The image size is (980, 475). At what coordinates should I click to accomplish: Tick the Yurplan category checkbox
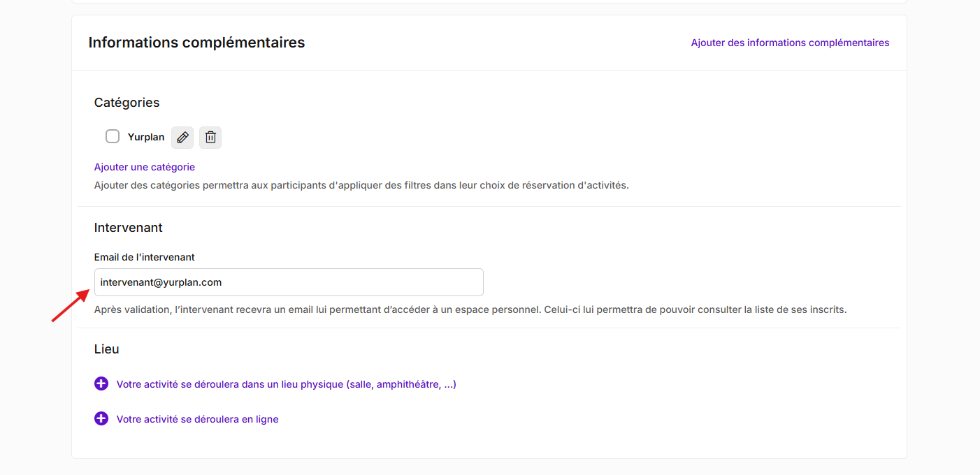(113, 136)
